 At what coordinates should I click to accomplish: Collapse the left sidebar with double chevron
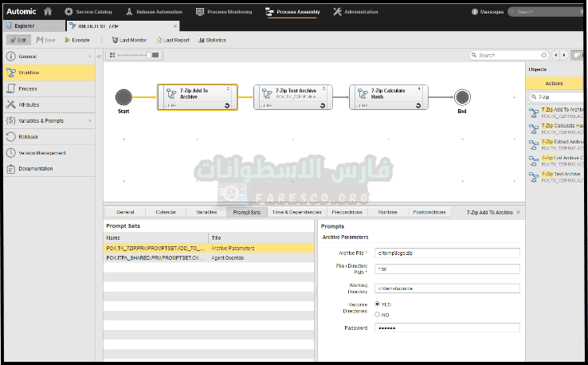pyautogui.click(x=99, y=57)
